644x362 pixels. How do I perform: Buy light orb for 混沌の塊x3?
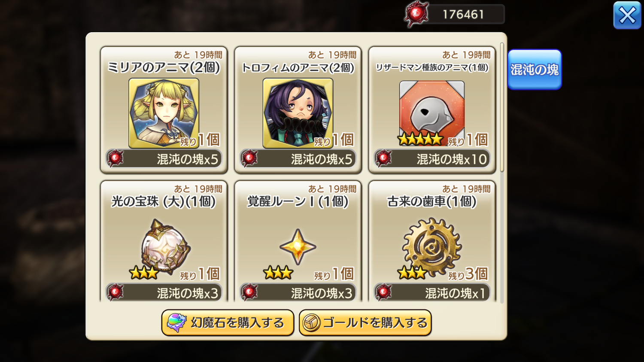click(164, 293)
